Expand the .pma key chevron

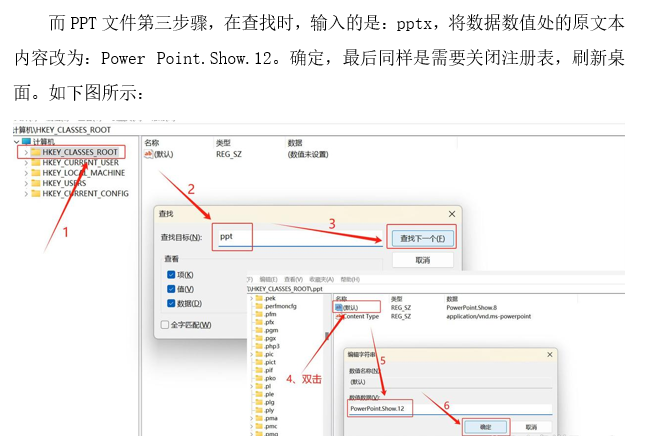pos(252,418)
